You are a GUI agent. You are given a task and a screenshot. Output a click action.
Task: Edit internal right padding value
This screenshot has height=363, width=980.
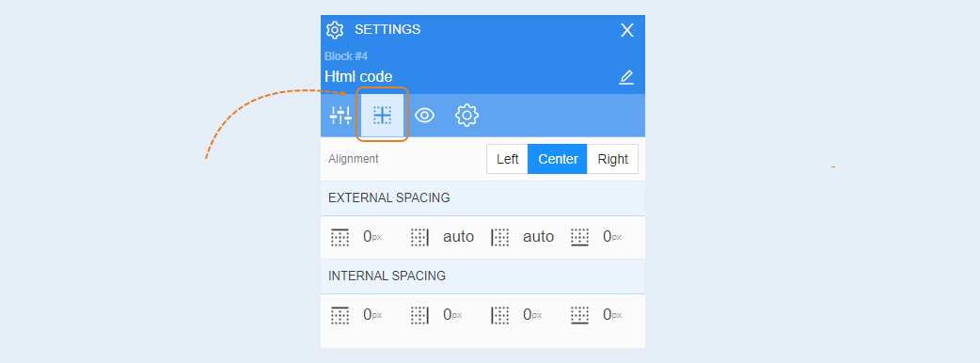[452, 315]
